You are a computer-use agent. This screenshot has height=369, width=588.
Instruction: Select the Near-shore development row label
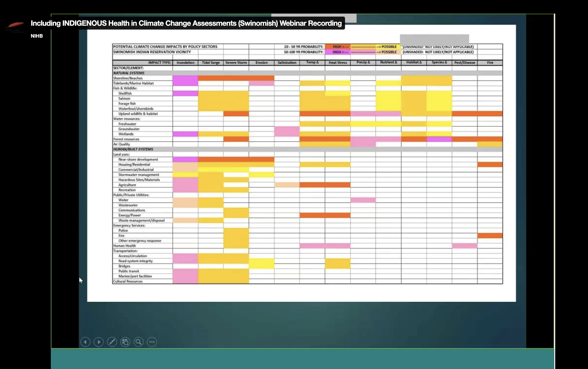coord(138,159)
